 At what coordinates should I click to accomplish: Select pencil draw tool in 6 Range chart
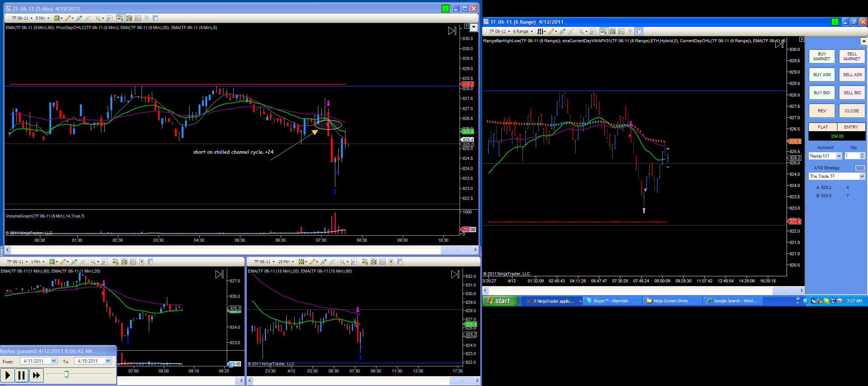point(552,31)
